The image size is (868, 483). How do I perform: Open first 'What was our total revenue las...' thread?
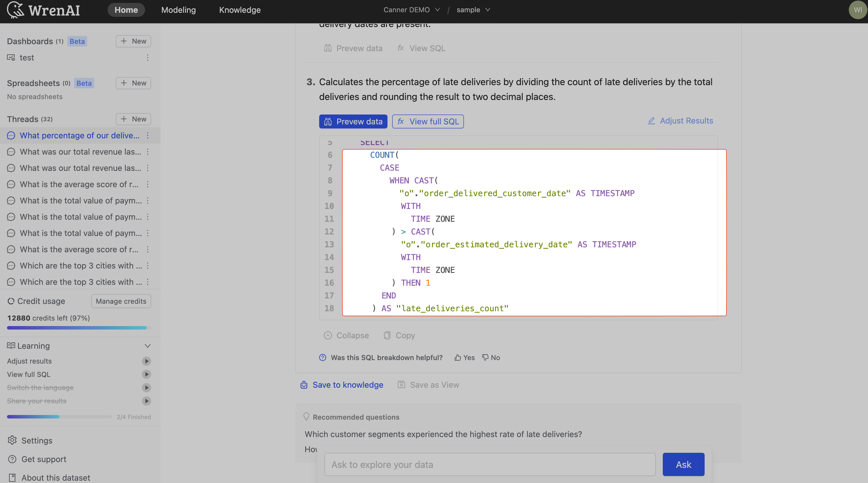81,152
